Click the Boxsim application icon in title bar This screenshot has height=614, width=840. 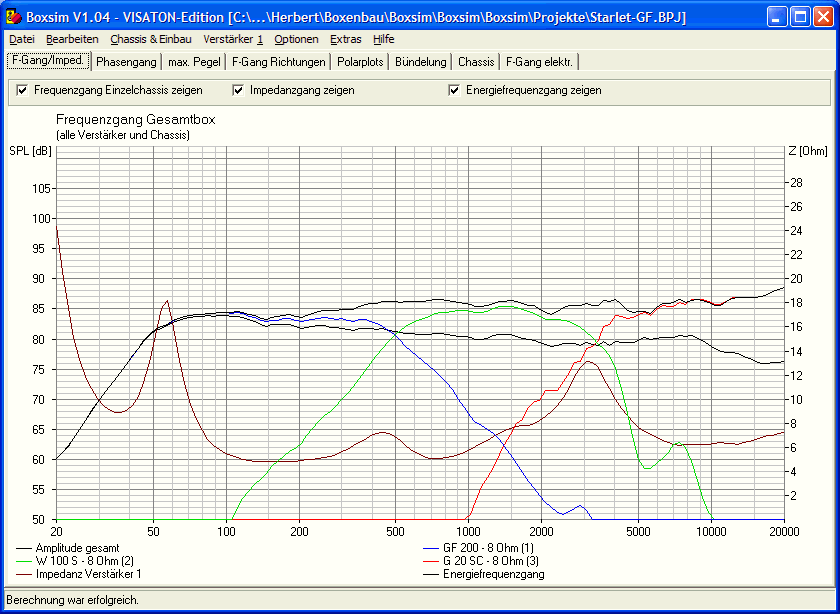pyautogui.click(x=13, y=17)
